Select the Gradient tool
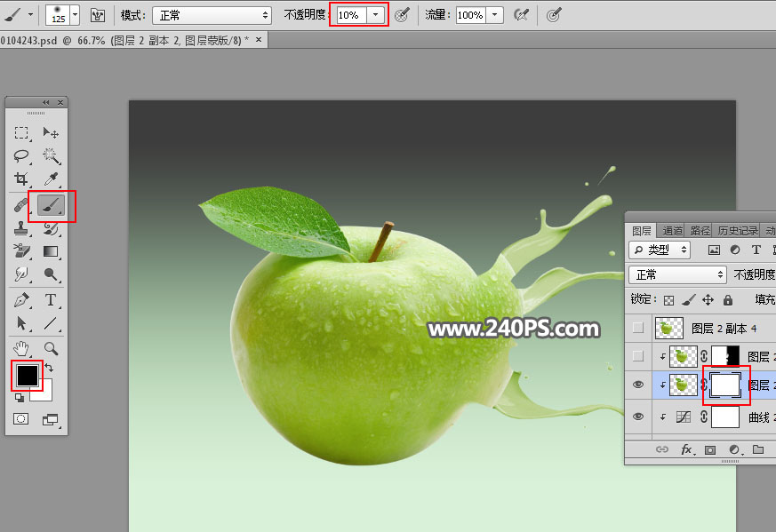This screenshot has height=532, width=776. coord(50,251)
